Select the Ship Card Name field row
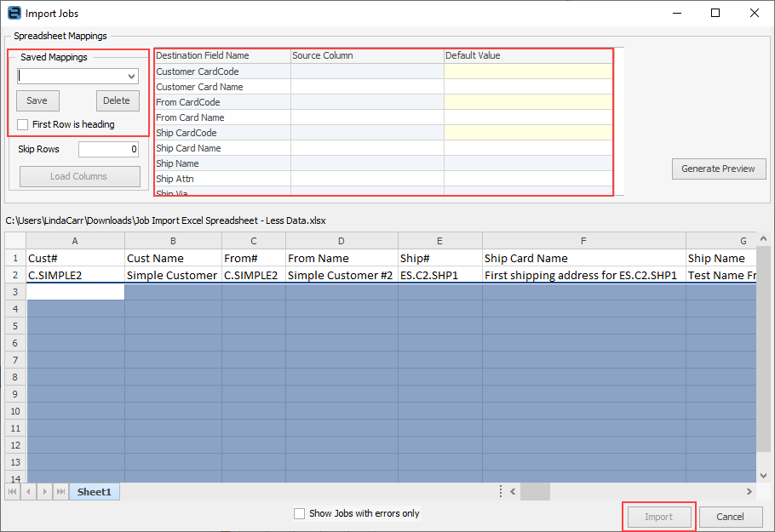The width and height of the screenshot is (775, 532). 383,148
